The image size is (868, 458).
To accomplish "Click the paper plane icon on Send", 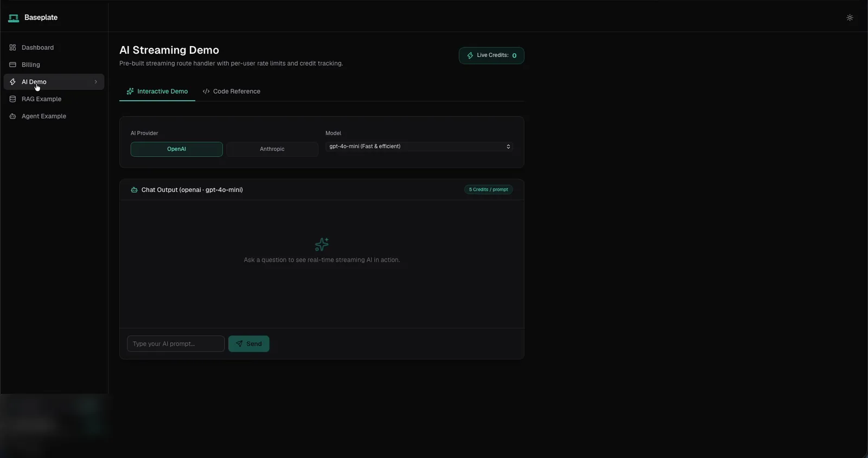I will 239,344.
